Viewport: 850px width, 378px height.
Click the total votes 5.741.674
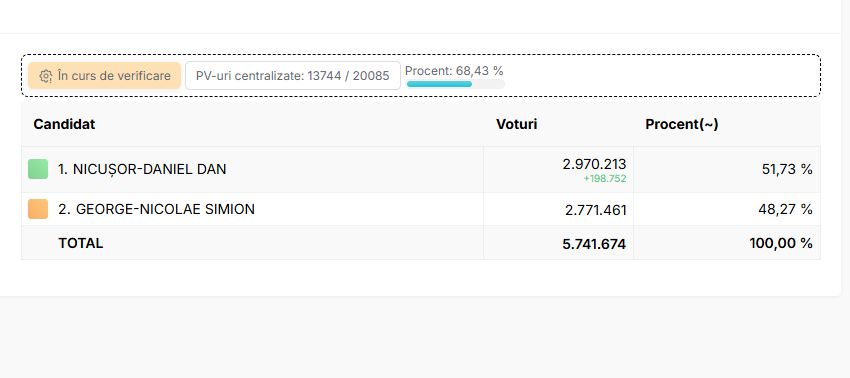click(594, 244)
